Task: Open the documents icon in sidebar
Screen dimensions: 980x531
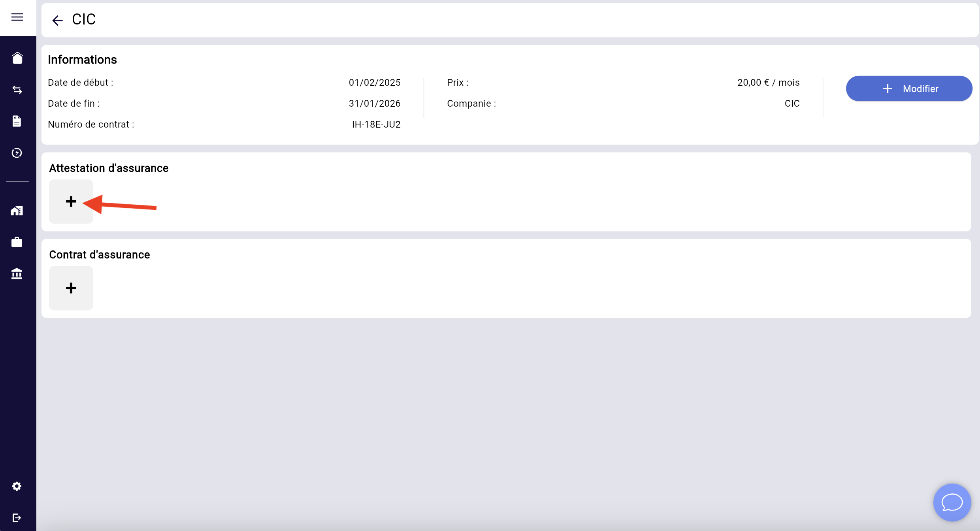Action: (x=17, y=121)
